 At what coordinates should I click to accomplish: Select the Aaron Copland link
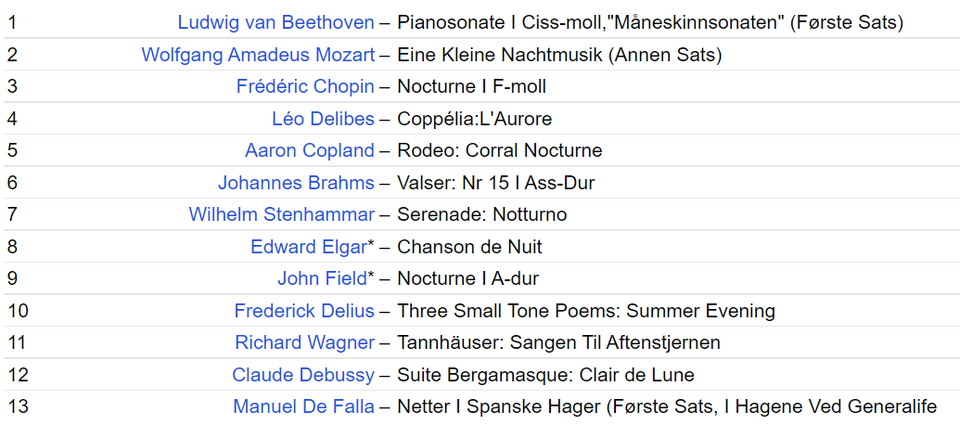309,150
